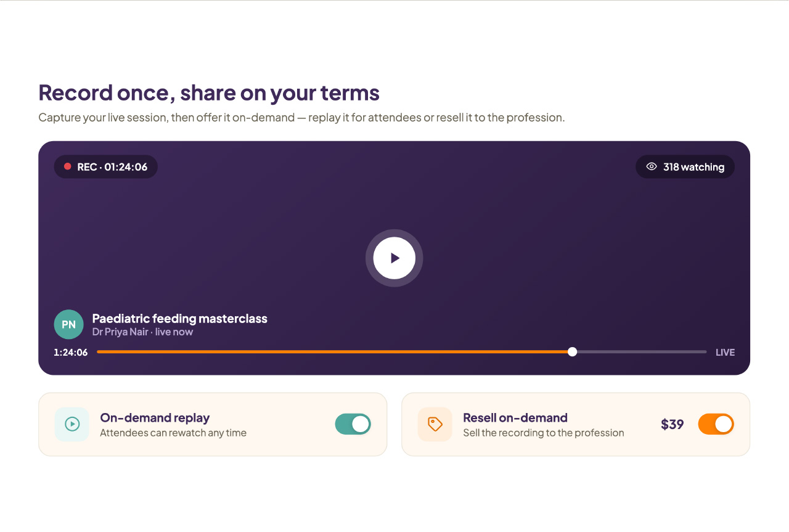Image resolution: width=789 pixels, height=532 pixels.
Task: Click the eye icon beside 318 watching
Action: (652, 166)
